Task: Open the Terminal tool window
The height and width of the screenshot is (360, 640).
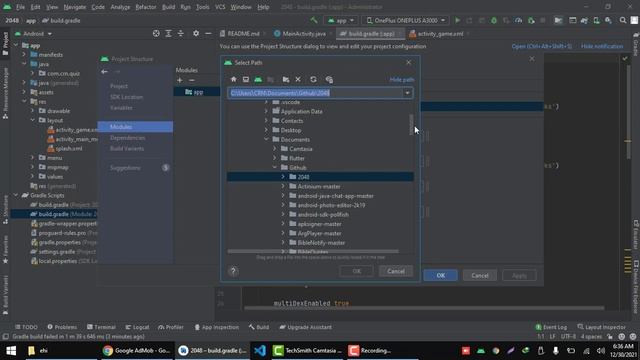Action: (101, 327)
